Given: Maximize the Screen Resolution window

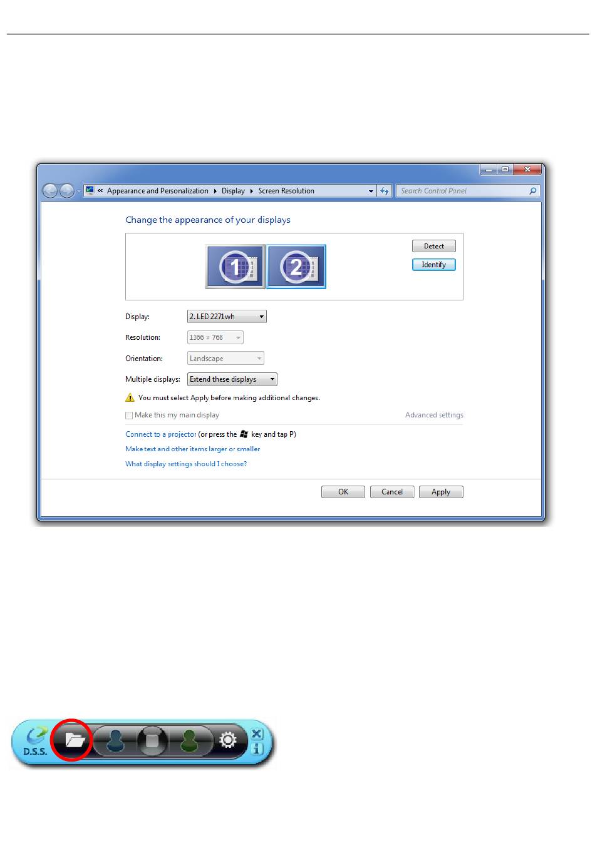Looking at the screenshot, I should coord(505,170).
